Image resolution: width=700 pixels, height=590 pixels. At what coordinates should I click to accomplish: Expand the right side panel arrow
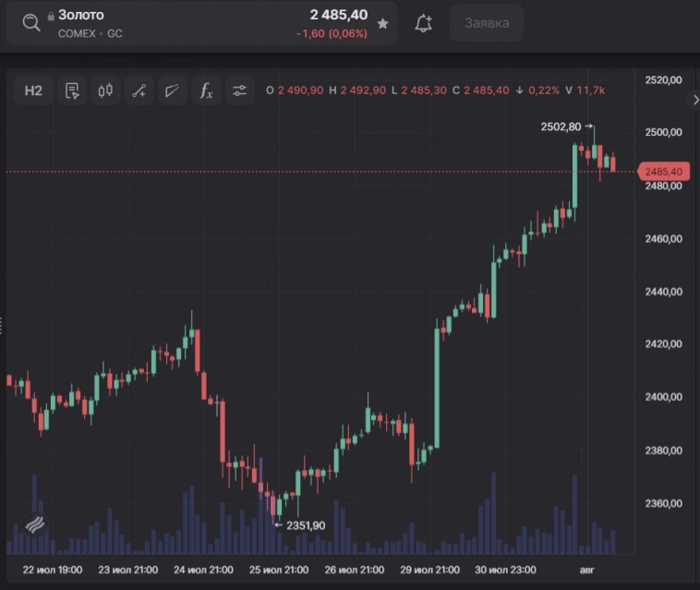tap(694, 100)
